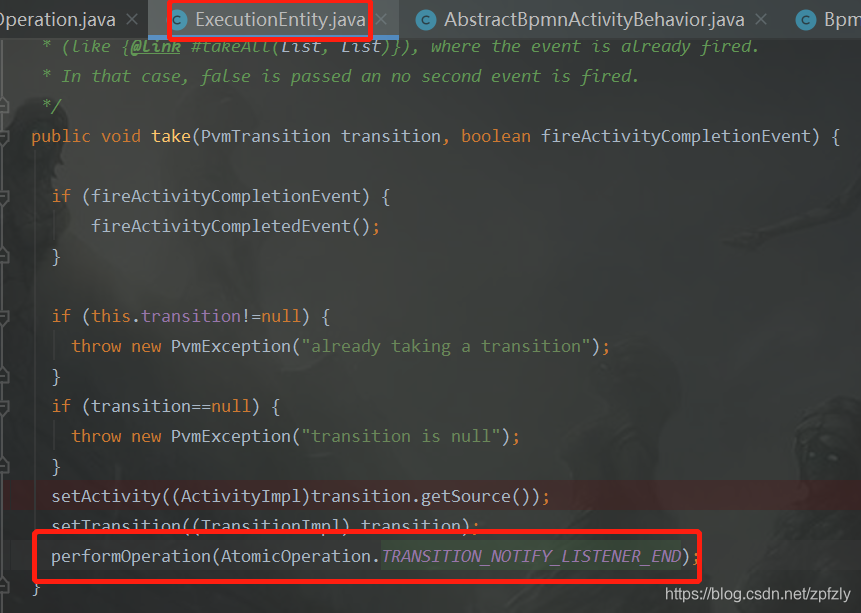Click the ActivityImpl cast type
Screen dimensions: 861x613
(241, 497)
